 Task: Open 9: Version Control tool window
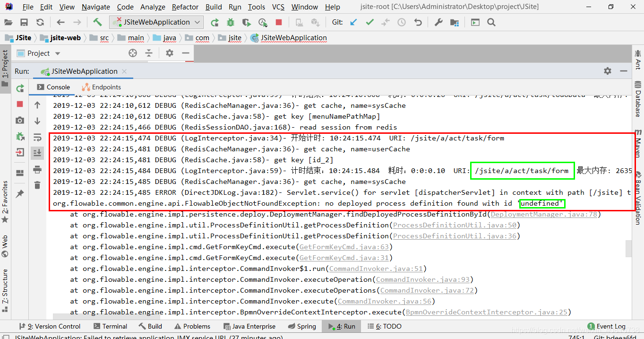tap(50, 326)
